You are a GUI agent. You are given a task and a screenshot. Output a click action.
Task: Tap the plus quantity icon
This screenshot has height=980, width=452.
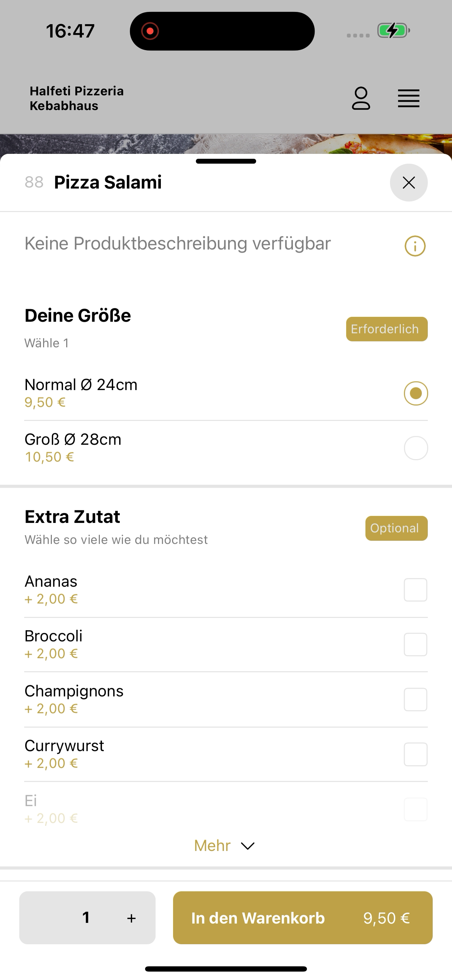point(131,918)
